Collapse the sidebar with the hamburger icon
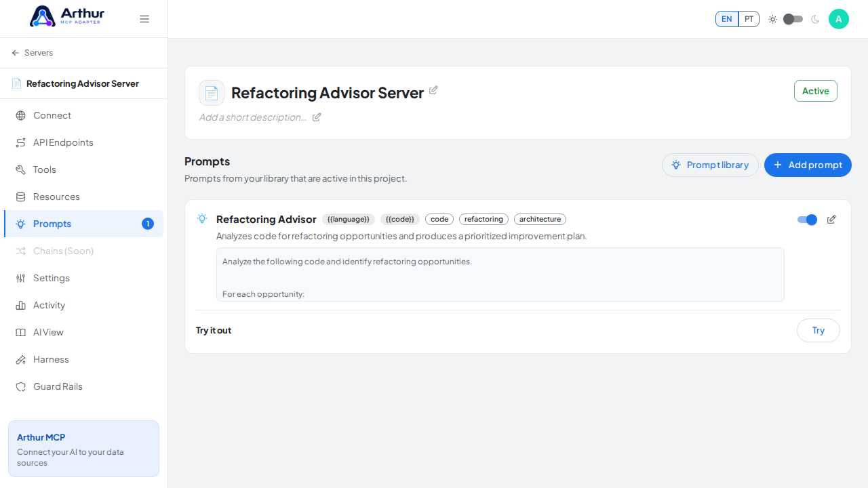 144,19
